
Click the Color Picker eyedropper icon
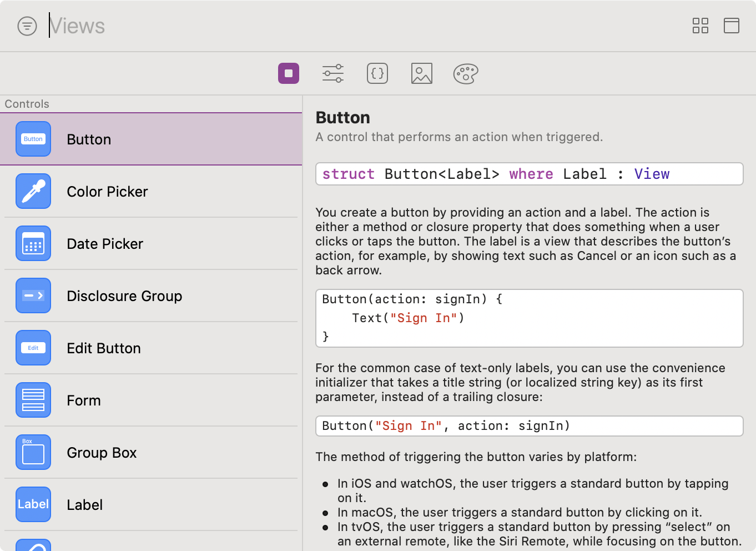33,191
